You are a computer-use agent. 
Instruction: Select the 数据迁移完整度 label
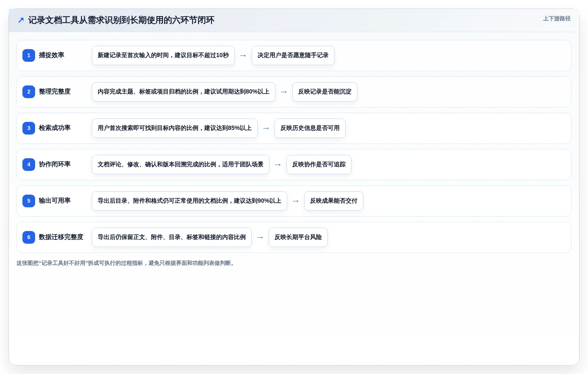pyautogui.click(x=61, y=237)
